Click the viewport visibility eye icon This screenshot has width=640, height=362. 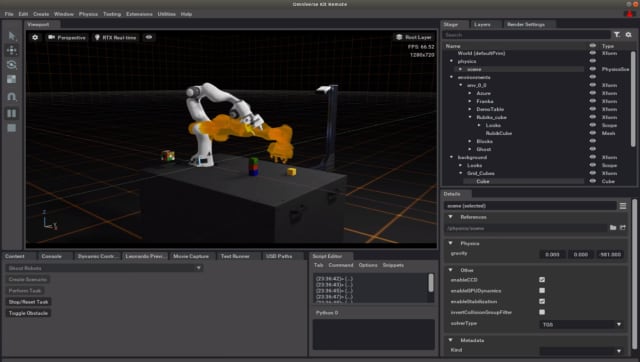[149, 37]
